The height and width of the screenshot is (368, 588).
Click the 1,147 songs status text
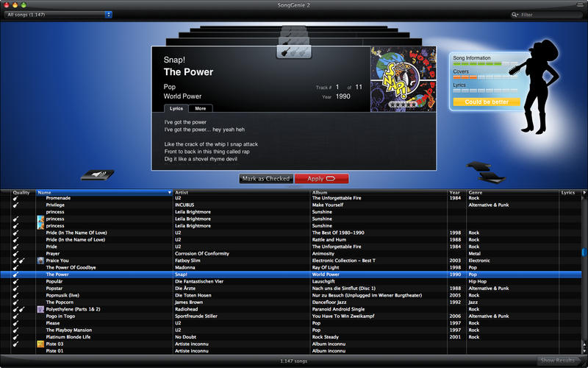coord(293,361)
